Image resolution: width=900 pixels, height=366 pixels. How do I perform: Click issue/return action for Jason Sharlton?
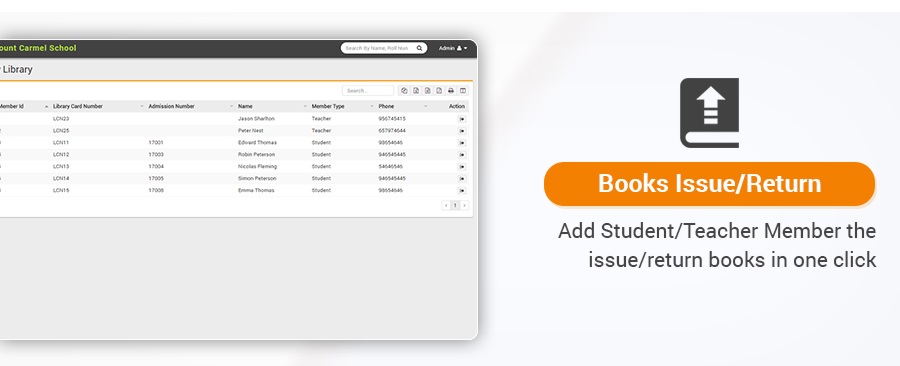pos(462,119)
